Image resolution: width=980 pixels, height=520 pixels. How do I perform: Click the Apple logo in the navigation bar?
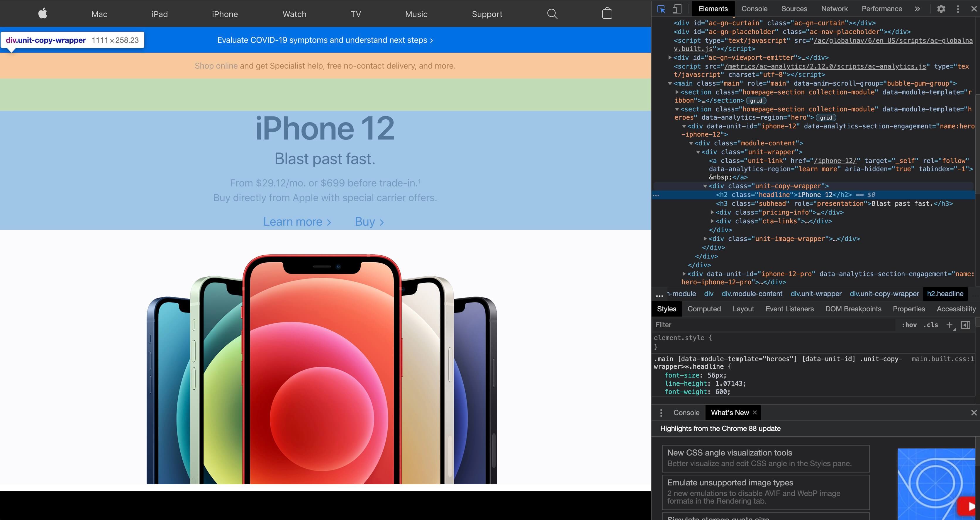coord(43,14)
